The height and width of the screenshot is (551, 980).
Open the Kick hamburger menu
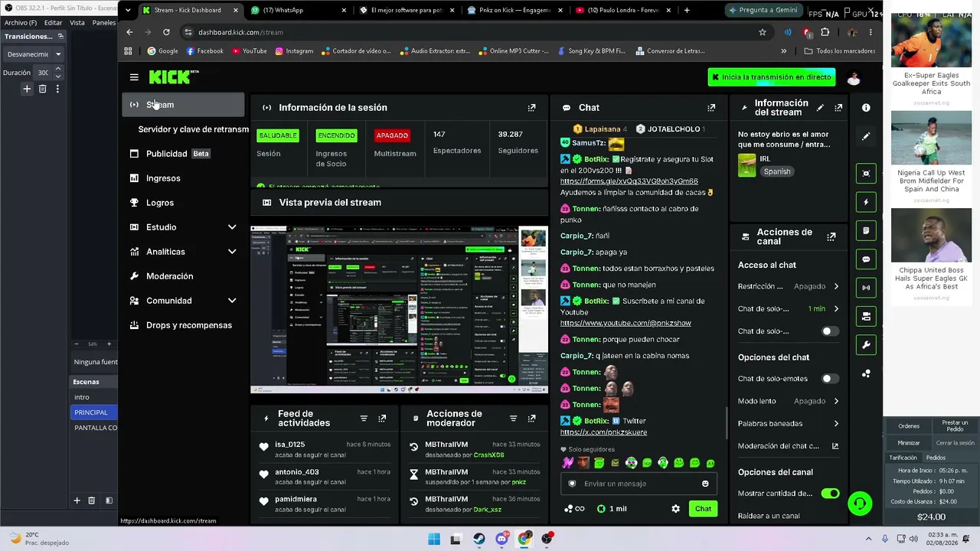(x=134, y=77)
